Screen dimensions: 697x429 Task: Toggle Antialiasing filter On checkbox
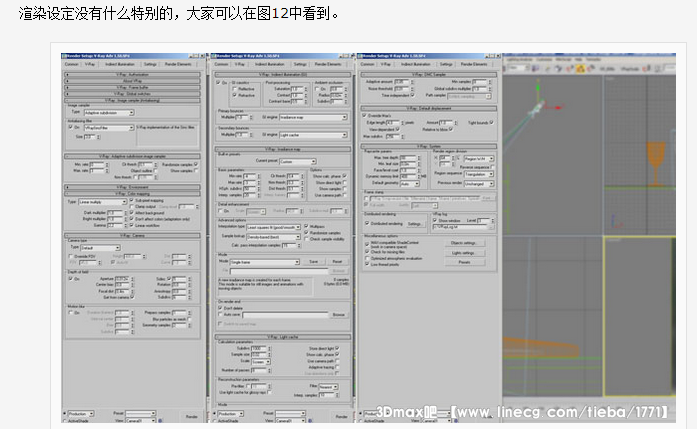pyautogui.click(x=71, y=127)
